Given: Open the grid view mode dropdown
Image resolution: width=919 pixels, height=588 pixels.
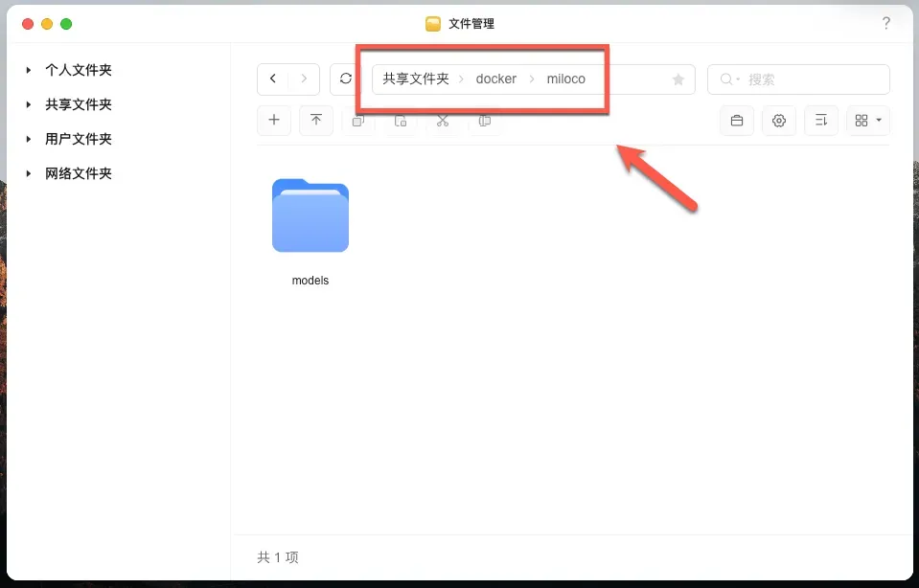Looking at the screenshot, I should 868,121.
